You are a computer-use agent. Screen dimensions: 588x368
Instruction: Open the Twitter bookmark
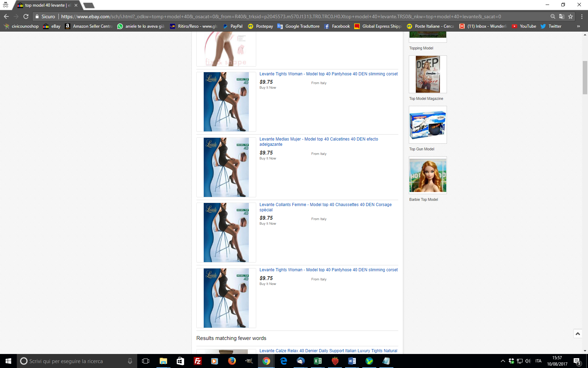pyautogui.click(x=551, y=26)
